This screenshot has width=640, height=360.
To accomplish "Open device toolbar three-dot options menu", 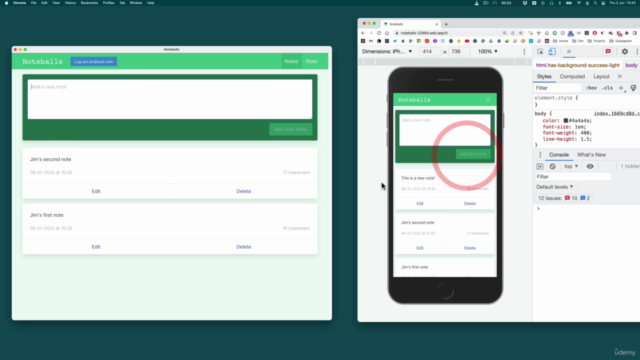I will tap(524, 52).
